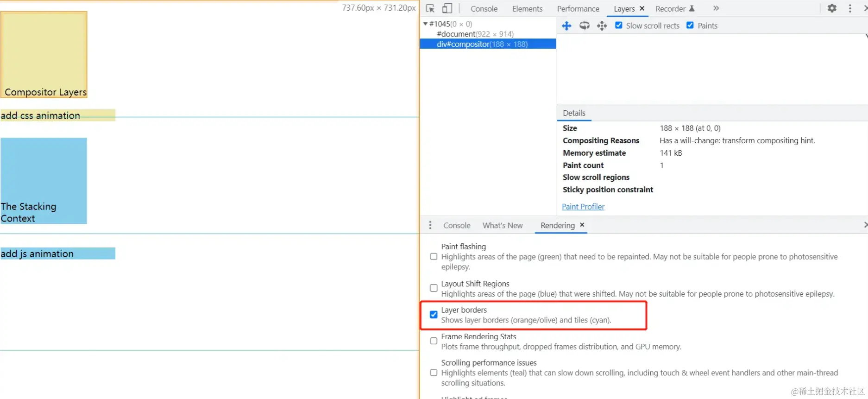Collapse the #1045 layer tree node
Viewport: 868px width, 399px height.
tap(425, 24)
